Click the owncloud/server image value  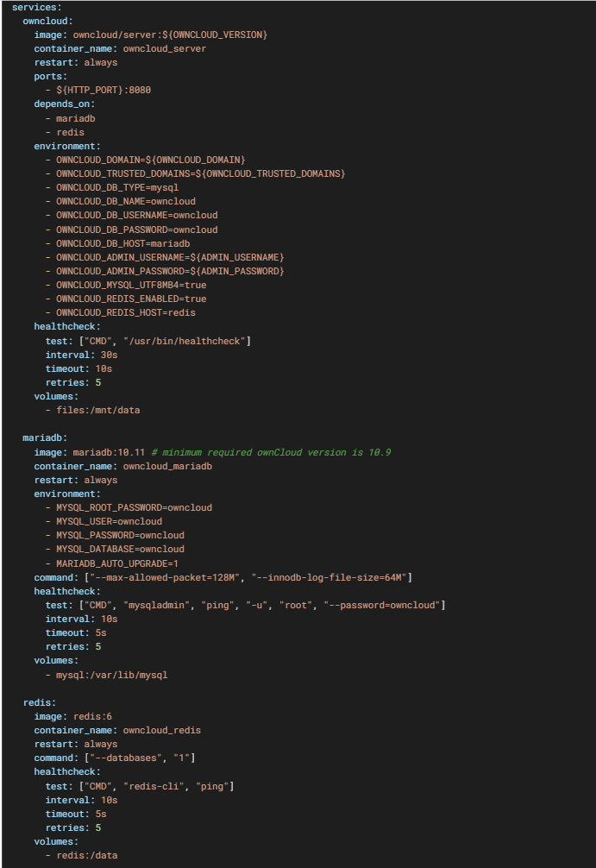point(170,35)
